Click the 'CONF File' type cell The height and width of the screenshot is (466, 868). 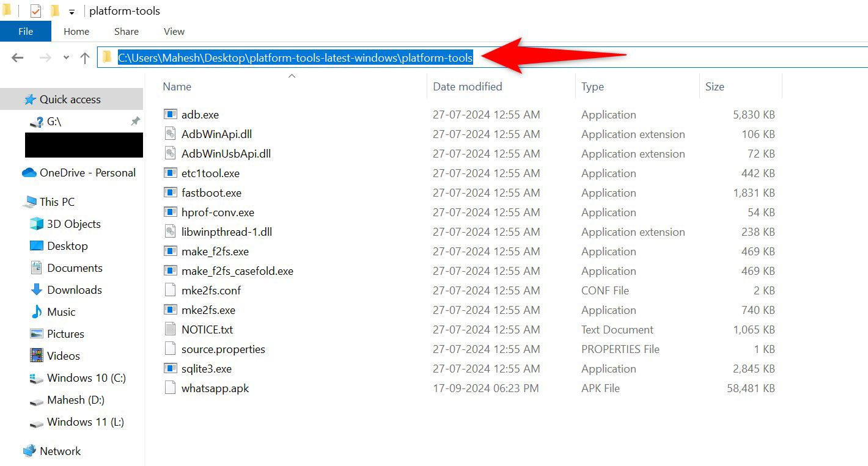(x=605, y=290)
